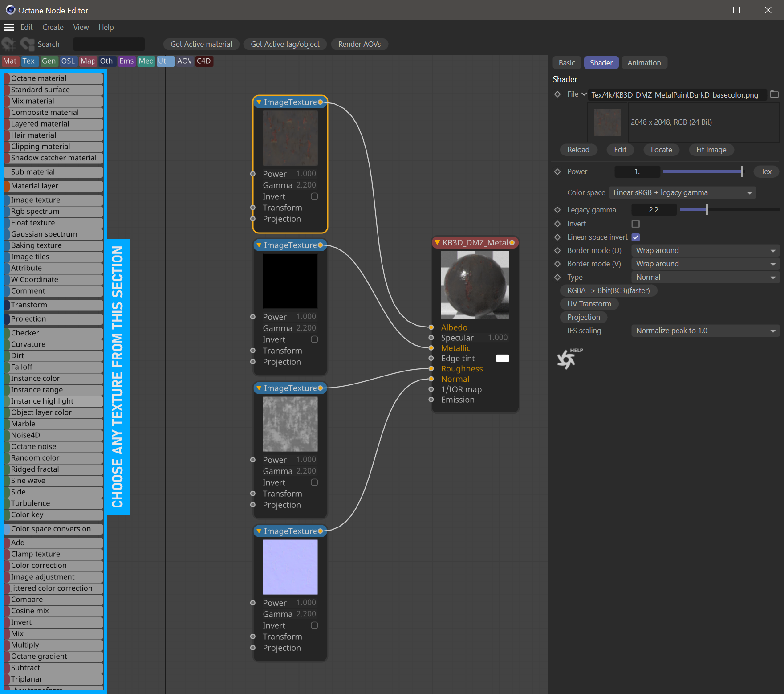Click the Get Active material button
The width and height of the screenshot is (784, 694).
[x=201, y=44]
